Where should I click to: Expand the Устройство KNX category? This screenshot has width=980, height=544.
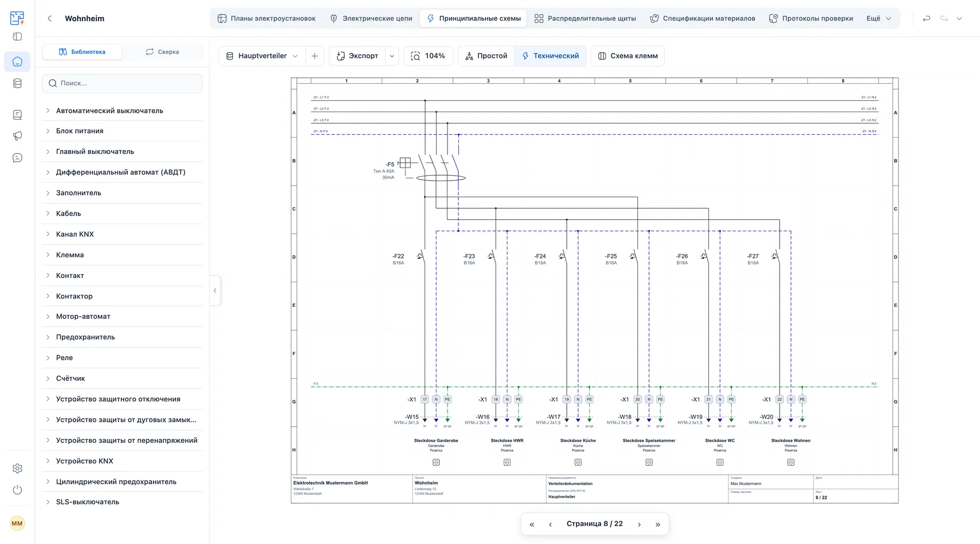tap(122, 461)
